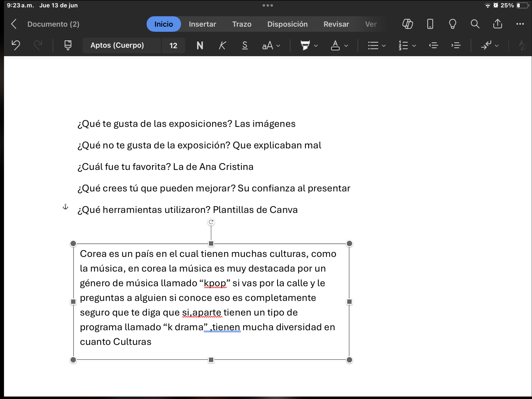Tap the Share upload icon
The height and width of the screenshot is (399, 532).
point(498,24)
